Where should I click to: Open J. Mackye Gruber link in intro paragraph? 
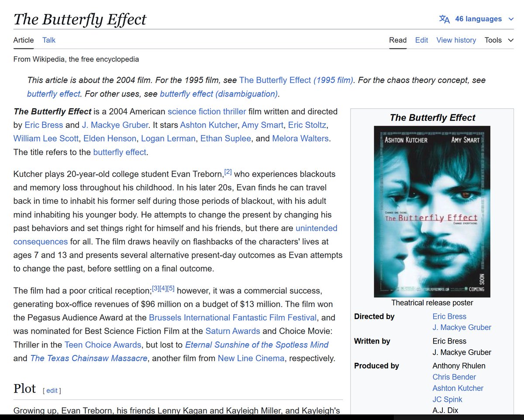pos(115,125)
